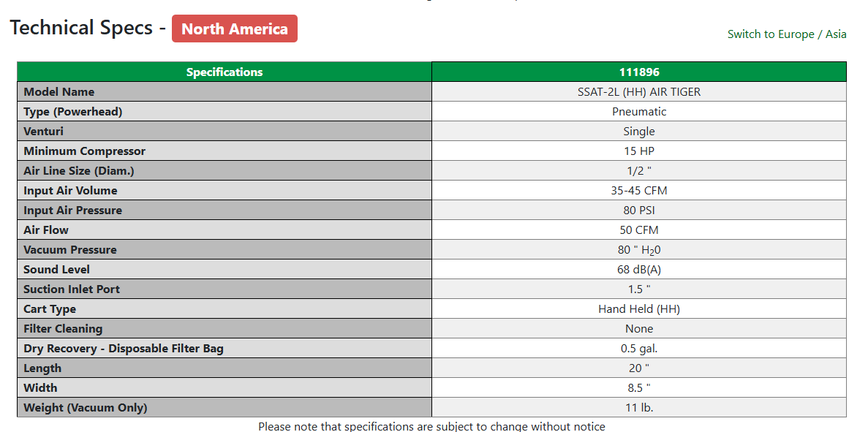Click the Length row label
Viewport: 868px width, 432px height.
coord(224,368)
